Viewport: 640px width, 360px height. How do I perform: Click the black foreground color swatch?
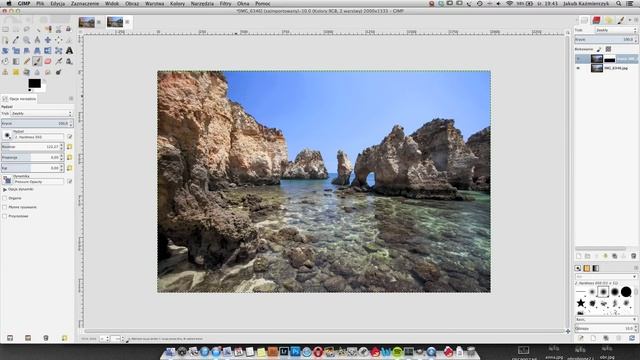click(34, 83)
